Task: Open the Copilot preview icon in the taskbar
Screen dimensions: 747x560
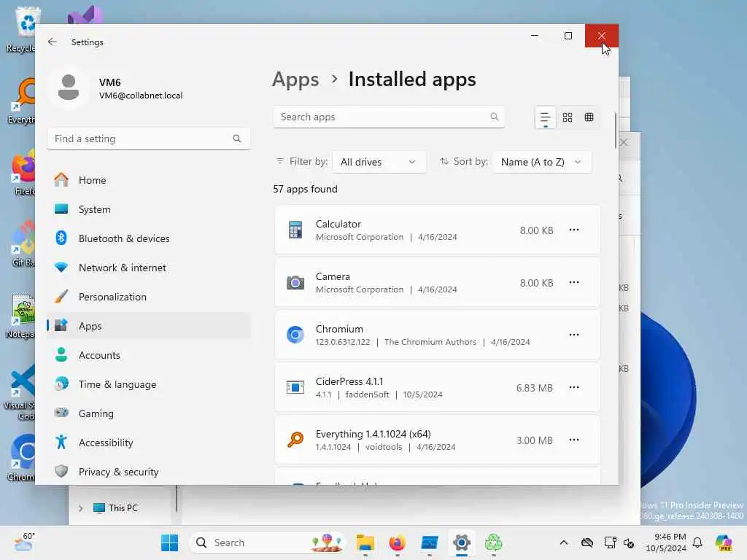Action: pos(724,542)
